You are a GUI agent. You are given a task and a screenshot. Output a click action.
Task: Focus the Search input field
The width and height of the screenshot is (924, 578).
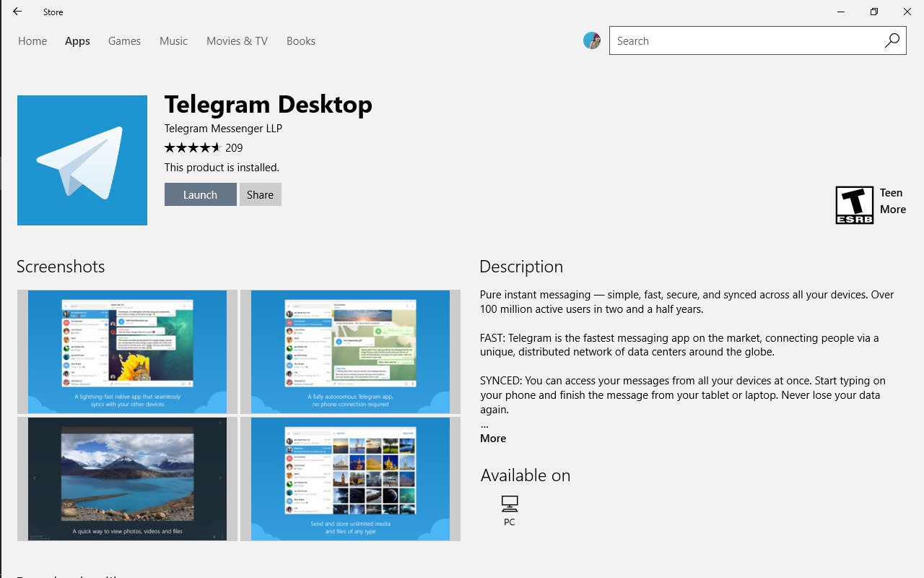point(744,41)
